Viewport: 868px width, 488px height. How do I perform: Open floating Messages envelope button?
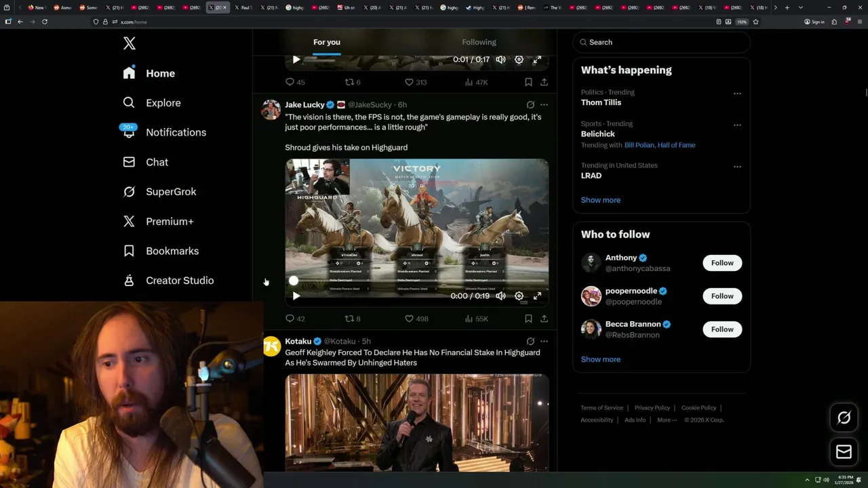[844, 451]
